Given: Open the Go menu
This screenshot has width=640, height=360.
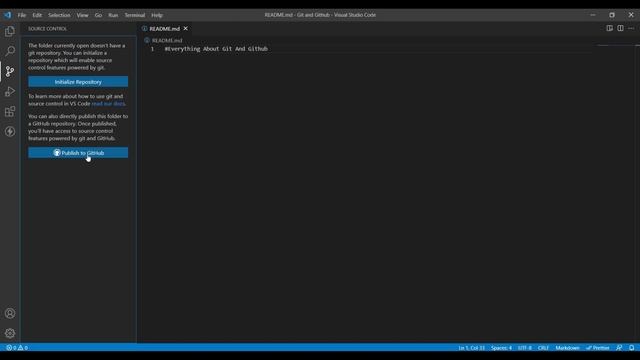Looking at the screenshot, I should tap(98, 15).
